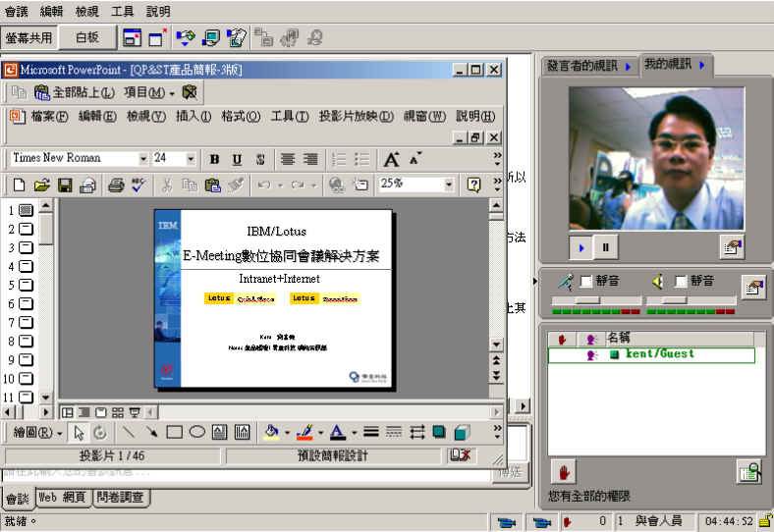This screenshot has height=532, width=774.
Task: Open the font size dropdown showing 24
Action: tap(191, 159)
